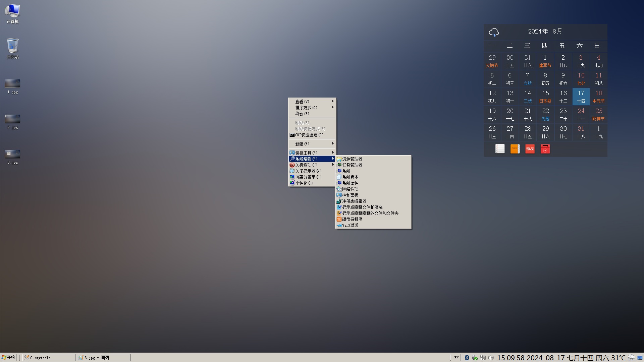644x362 pixels.
Task: Expand the 新建(W) submenu
Action: [x=312, y=144]
